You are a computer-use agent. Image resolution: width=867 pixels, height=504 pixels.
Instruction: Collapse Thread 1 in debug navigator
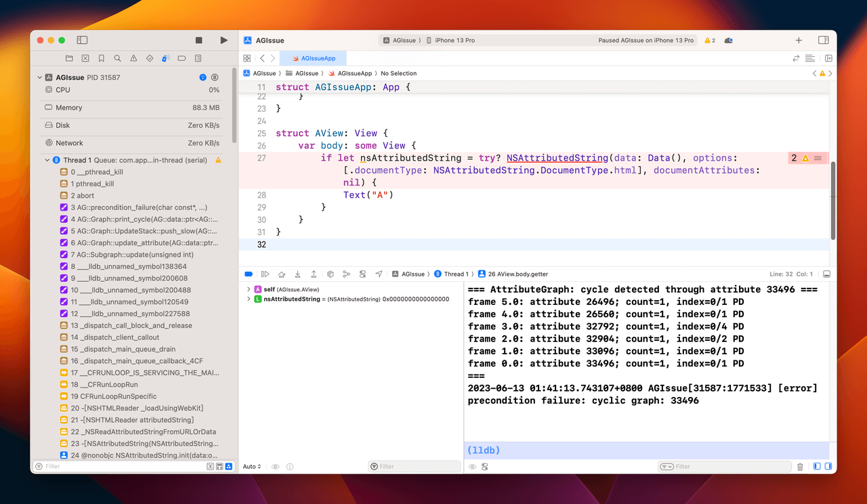tap(47, 161)
